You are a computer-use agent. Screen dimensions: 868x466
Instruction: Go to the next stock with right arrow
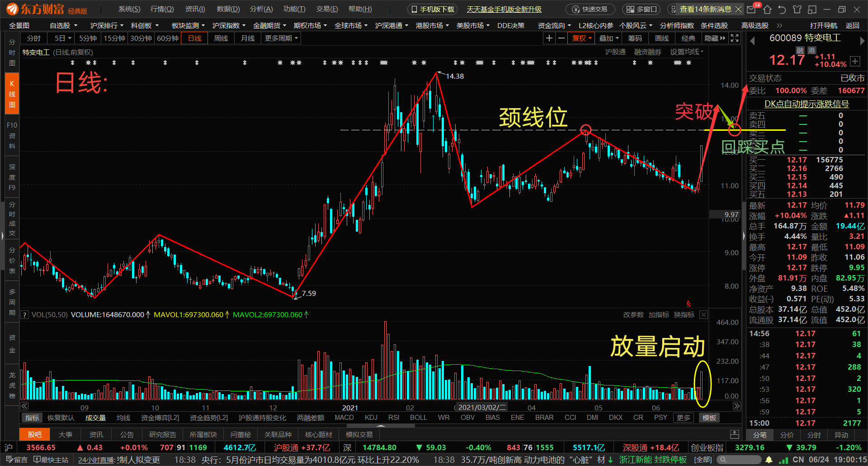(862, 41)
